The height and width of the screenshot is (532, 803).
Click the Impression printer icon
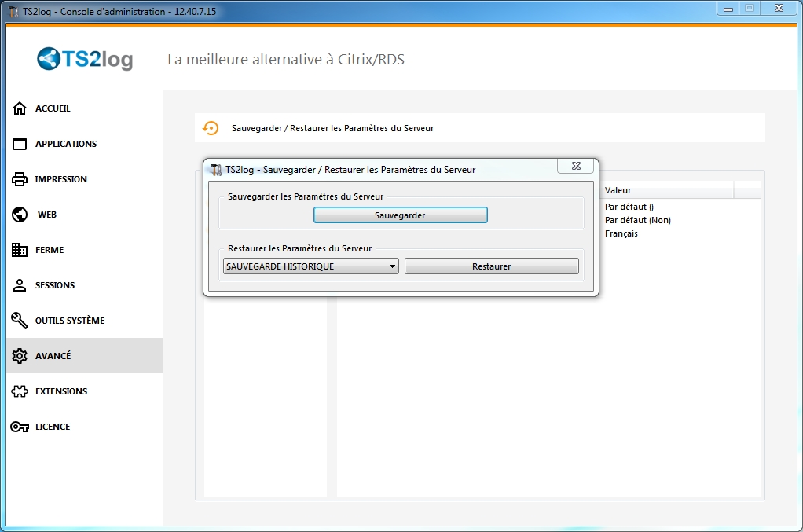tap(20, 179)
